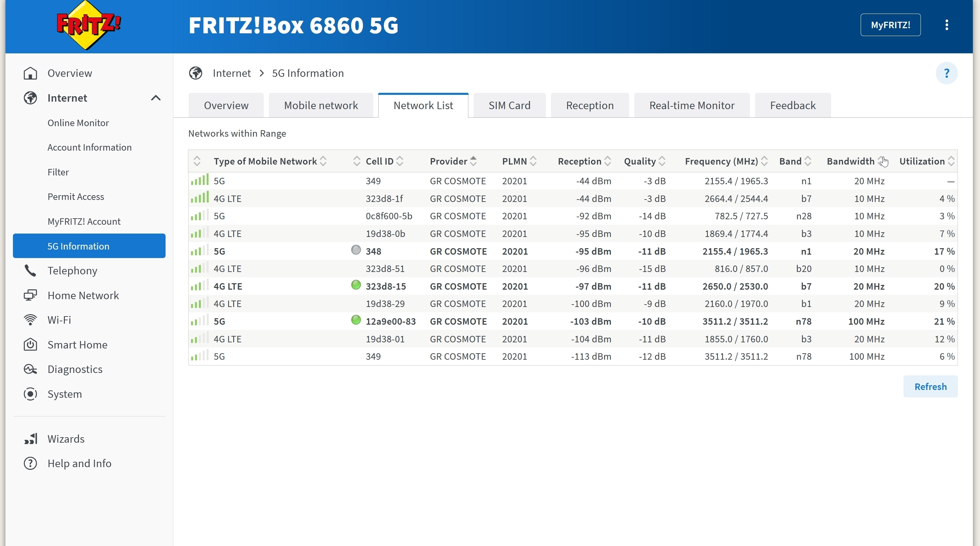Click cell ID 19d38-0b
Image resolution: width=980 pixels, height=546 pixels.
(385, 234)
